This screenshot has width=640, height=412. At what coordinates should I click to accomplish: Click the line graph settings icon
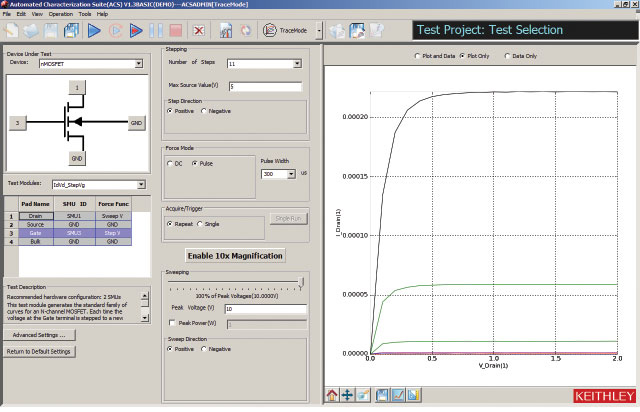click(398, 395)
